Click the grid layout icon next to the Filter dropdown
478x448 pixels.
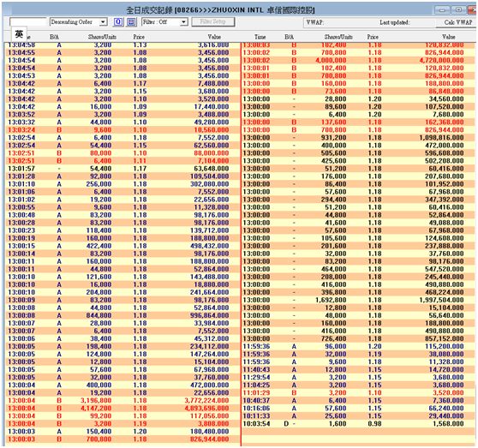131,22
